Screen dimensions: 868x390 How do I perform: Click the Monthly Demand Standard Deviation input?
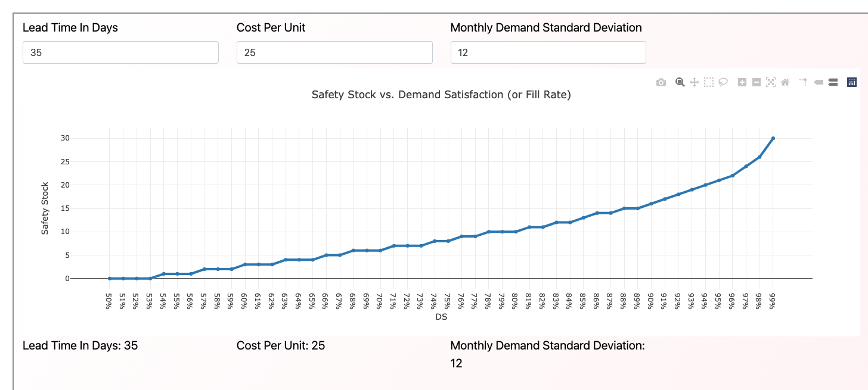(x=548, y=52)
